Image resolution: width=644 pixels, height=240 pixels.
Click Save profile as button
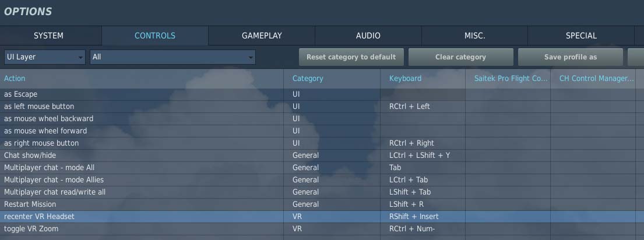click(570, 57)
